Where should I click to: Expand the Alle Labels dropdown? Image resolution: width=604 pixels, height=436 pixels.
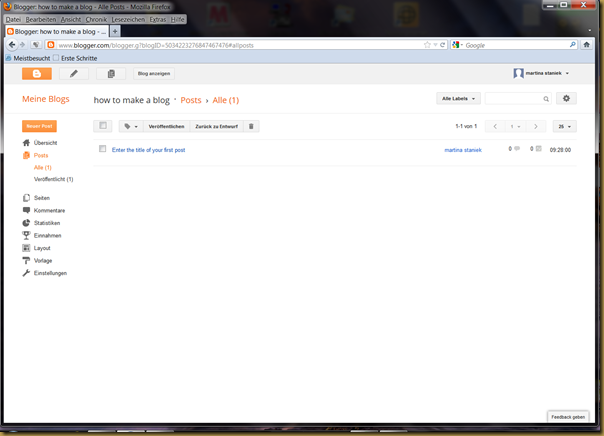tap(458, 99)
